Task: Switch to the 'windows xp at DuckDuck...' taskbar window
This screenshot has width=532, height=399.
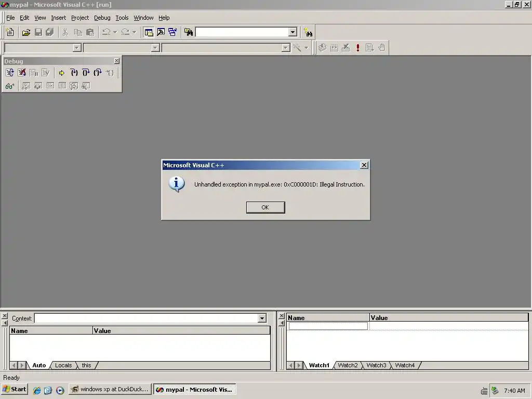Action: point(110,389)
